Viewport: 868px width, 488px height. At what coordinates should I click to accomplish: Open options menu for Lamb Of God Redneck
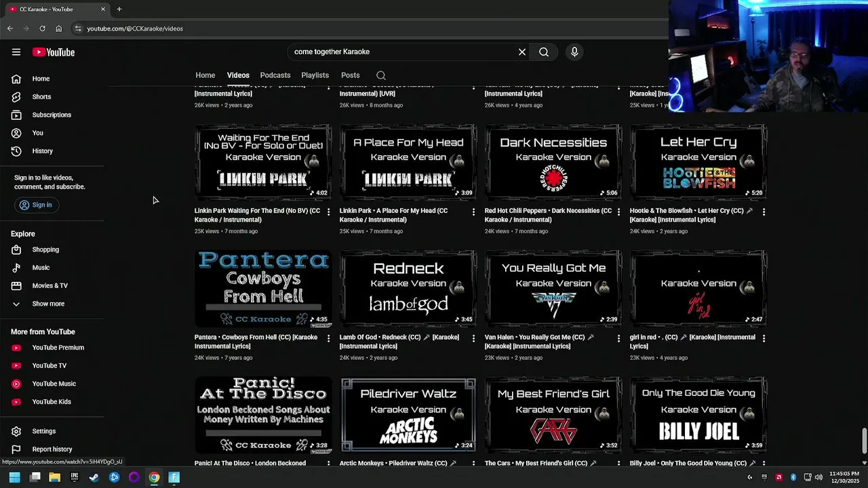point(473,338)
